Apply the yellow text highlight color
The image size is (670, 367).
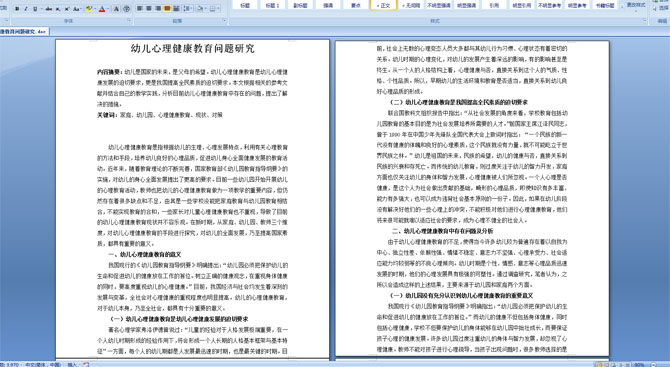[89, 9]
